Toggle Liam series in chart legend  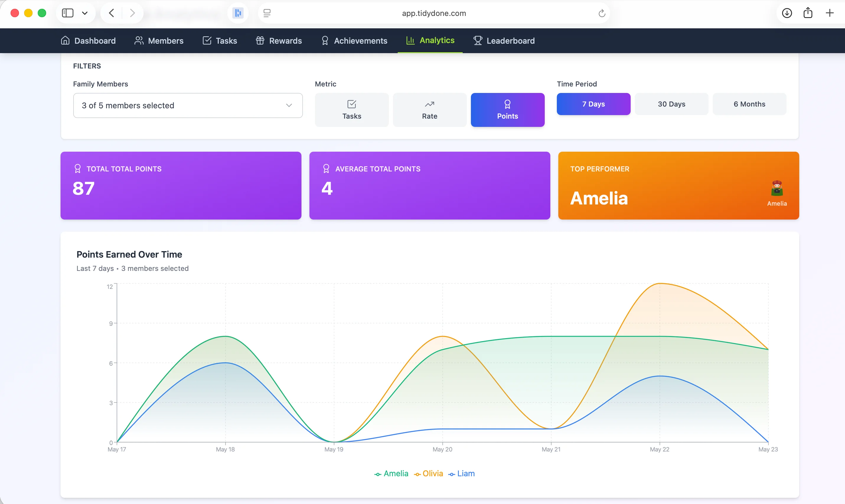[x=461, y=473]
